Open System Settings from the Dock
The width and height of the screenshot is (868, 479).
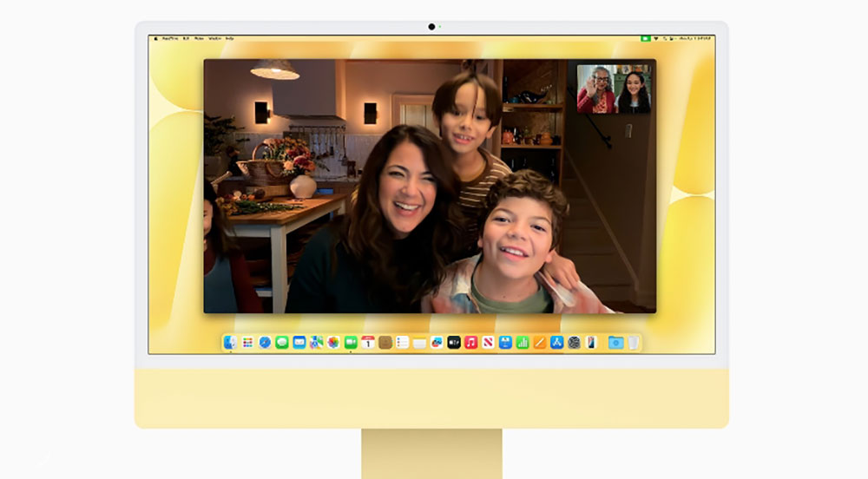tap(574, 343)
